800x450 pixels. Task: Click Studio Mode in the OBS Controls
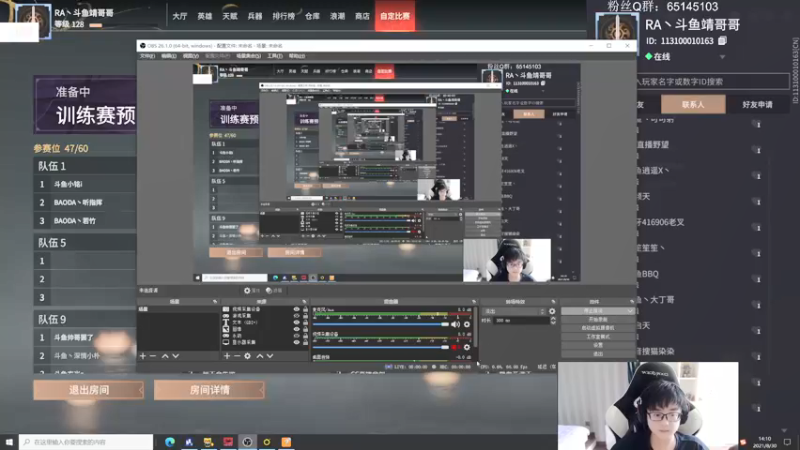pos(598,337)
